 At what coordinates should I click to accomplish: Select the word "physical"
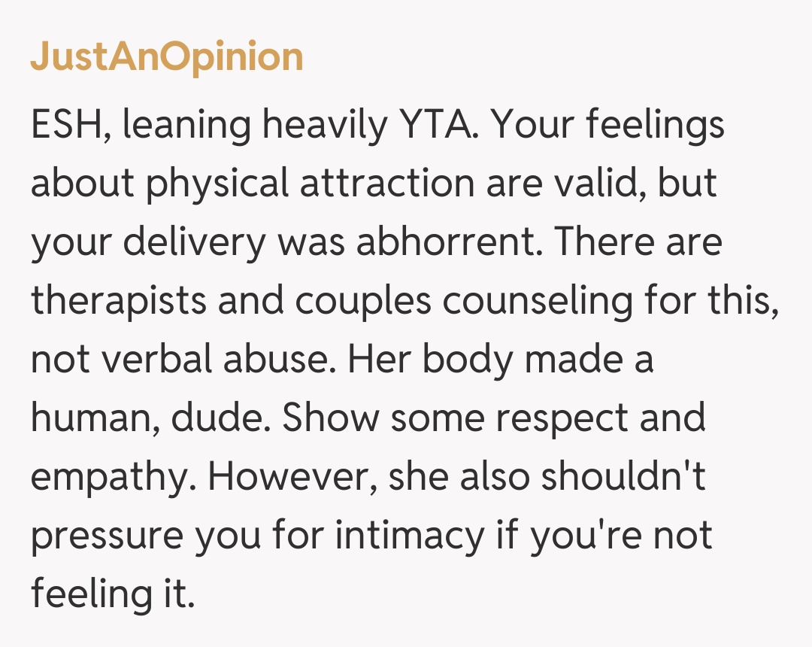pyautogui.click(x=217, y=184)
